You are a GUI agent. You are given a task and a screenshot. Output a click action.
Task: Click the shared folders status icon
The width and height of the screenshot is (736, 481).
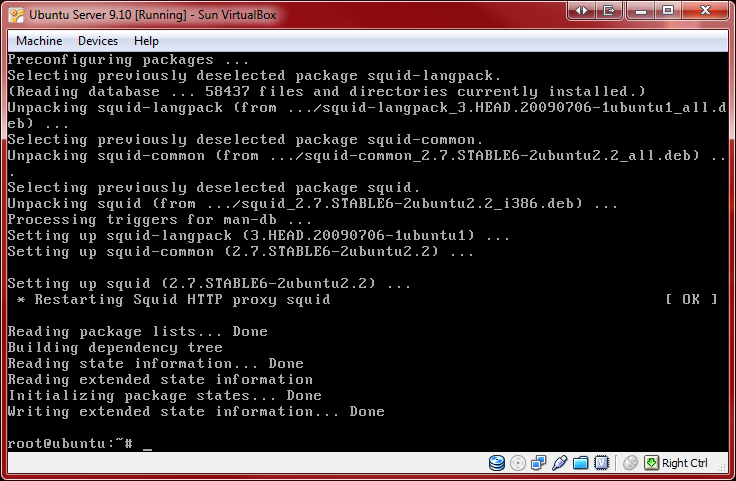pos(581,463)
